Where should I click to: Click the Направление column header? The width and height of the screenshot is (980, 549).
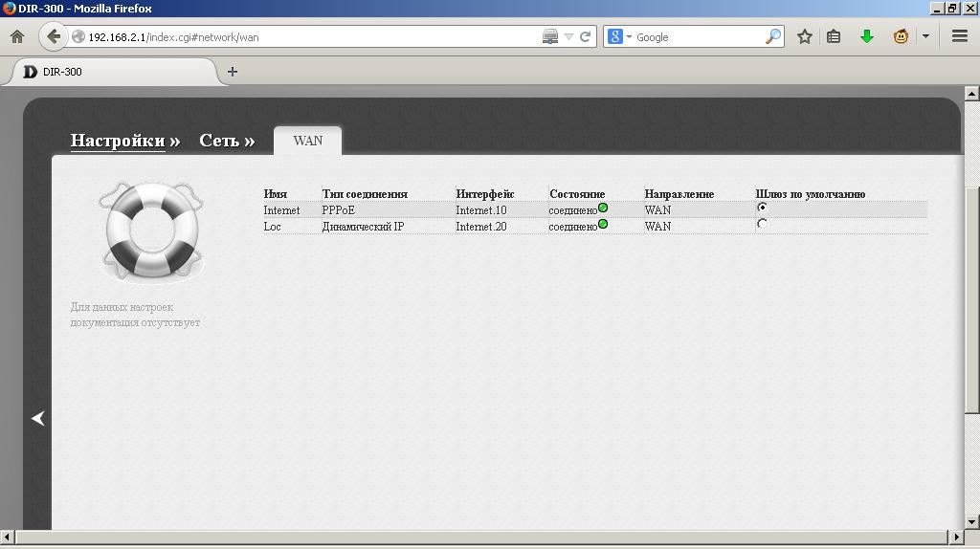click(x=679, y=194)
